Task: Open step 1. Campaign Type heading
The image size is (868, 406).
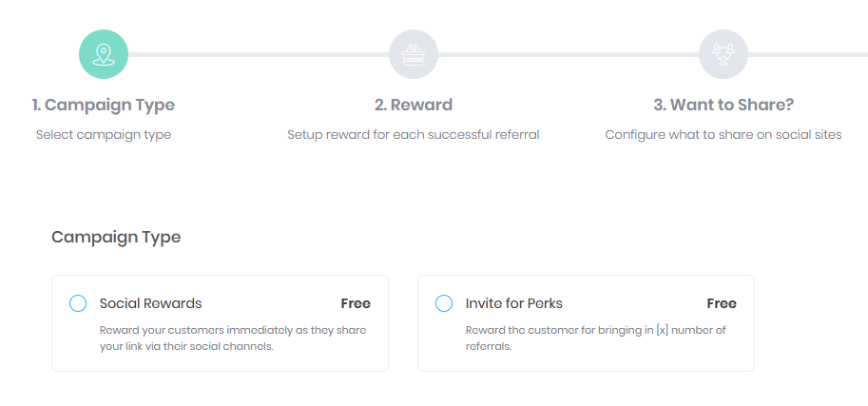Action: coord(104,106)
